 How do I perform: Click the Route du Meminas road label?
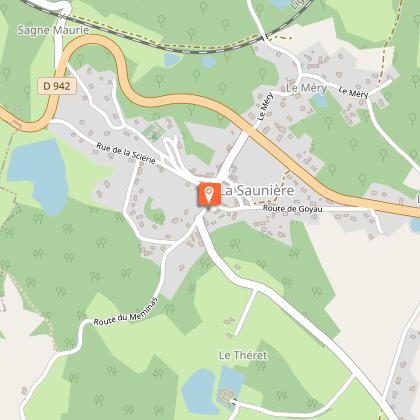(x=125, y=312)
